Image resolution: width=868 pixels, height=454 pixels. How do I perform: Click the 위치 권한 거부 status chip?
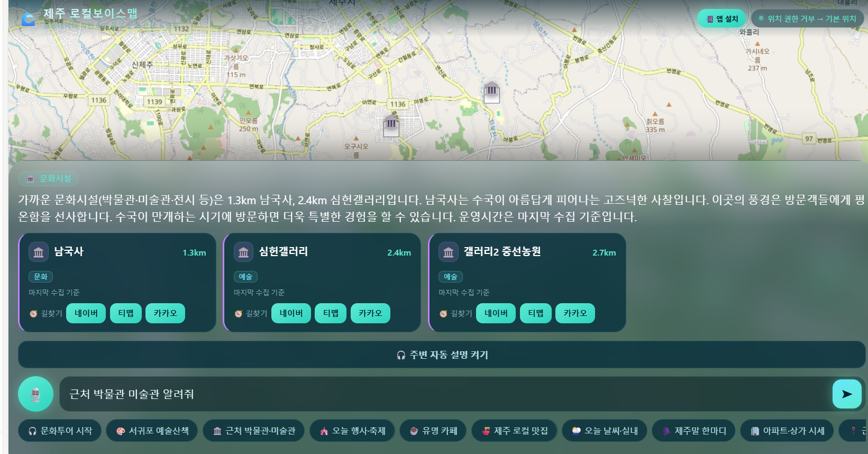[807, 19]
